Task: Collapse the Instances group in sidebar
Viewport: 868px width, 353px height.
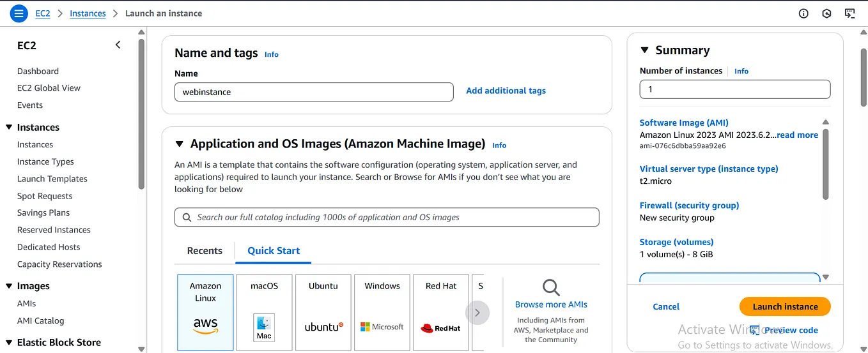Action: pyautogui.click(x=9, y=128)
